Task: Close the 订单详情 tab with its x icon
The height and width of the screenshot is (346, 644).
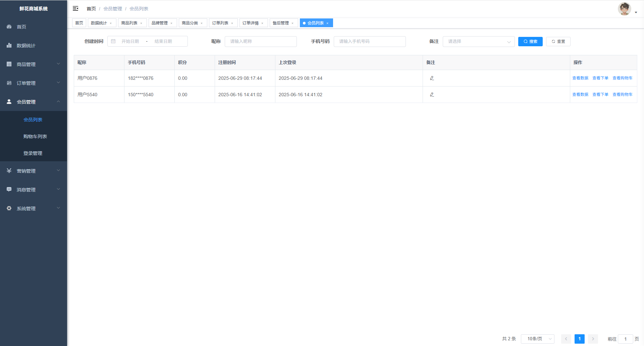Action: [262, 23]
